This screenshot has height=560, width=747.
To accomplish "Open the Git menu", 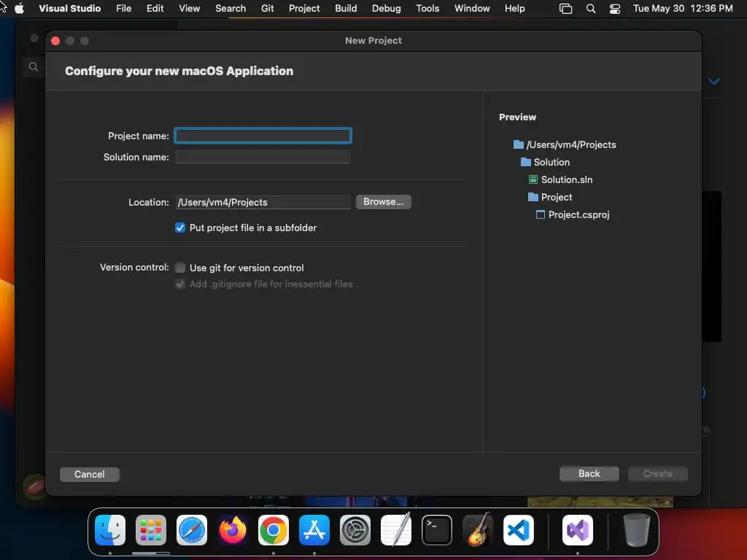I will (267, 9).
